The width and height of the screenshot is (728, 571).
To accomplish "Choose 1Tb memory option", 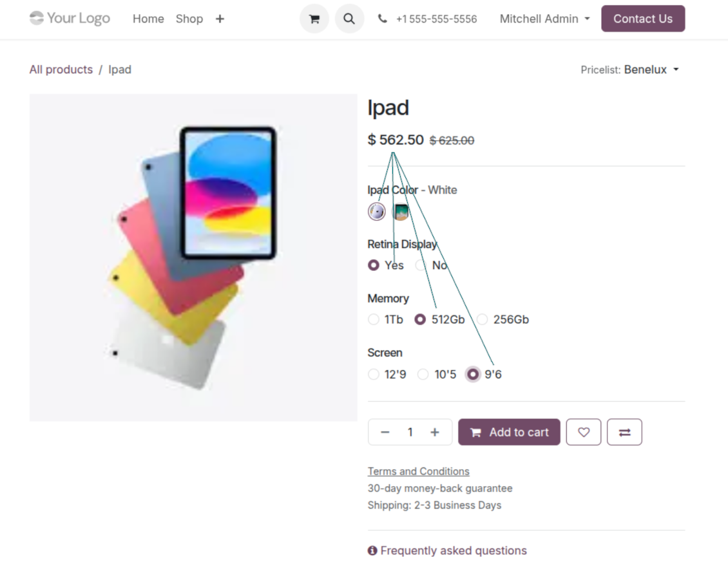I will (374, 319).
